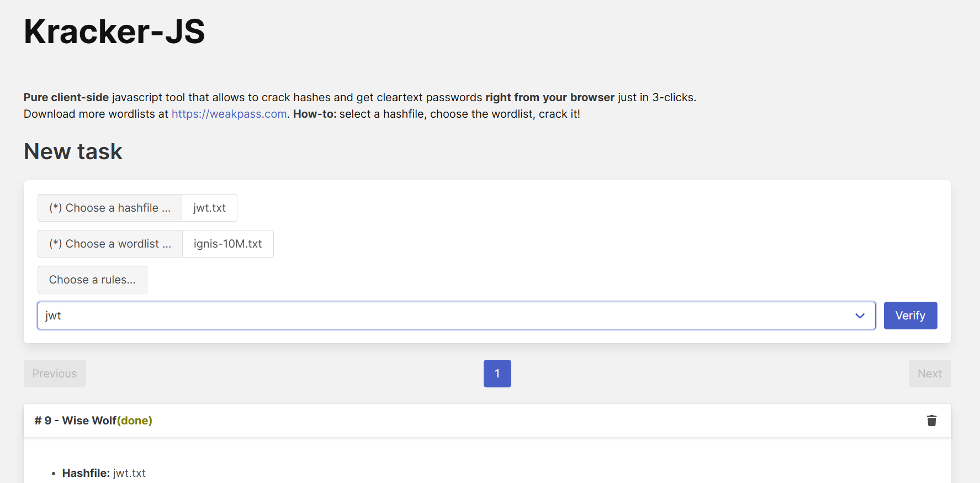Choose a wordlist using the file button
Viewport: 980px width, 483px height.
coord(110,244)
